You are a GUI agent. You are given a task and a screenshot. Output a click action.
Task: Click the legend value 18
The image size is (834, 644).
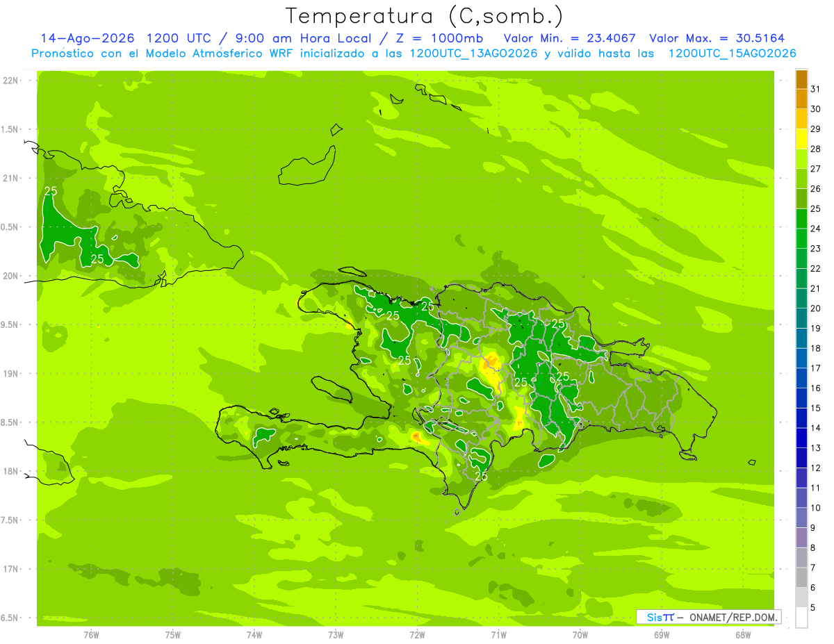816,348
